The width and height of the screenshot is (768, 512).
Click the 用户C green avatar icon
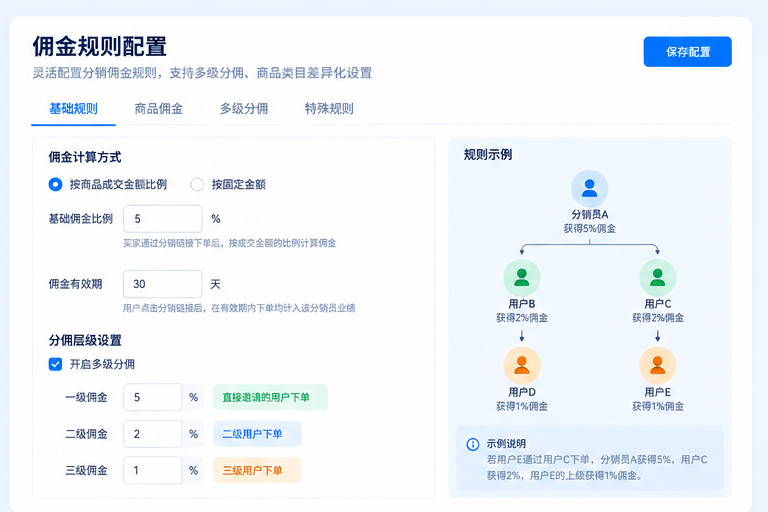pos(658,277)
